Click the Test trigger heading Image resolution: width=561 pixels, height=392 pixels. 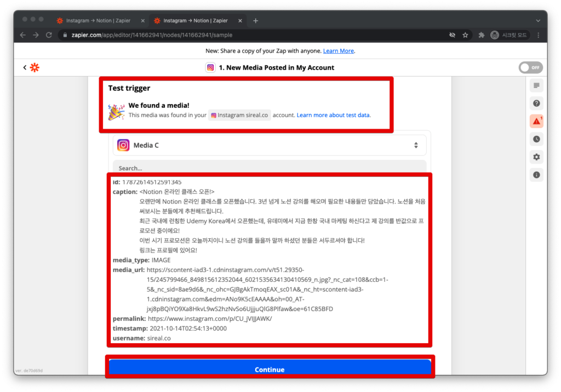[x=129, y=88]
